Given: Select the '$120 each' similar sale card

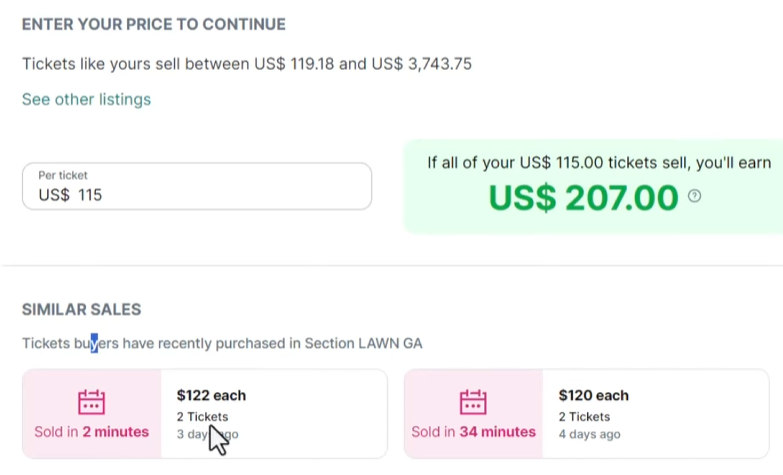Looking at the screenshot, I should point(654,414).
